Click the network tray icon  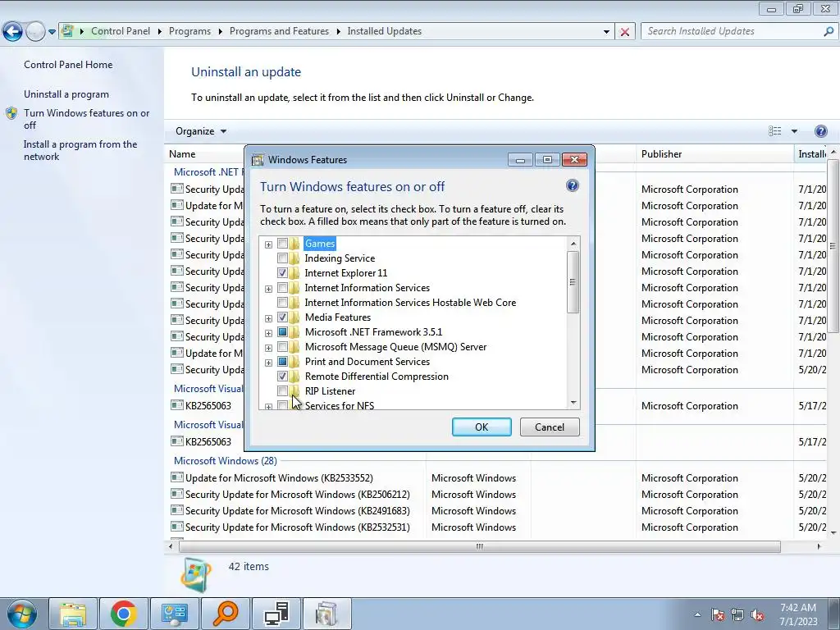coord(737,614)
